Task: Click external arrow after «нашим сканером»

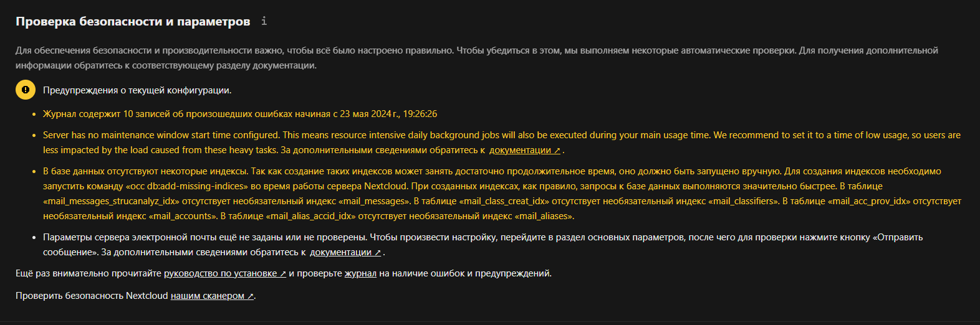Action: (251, 296)
